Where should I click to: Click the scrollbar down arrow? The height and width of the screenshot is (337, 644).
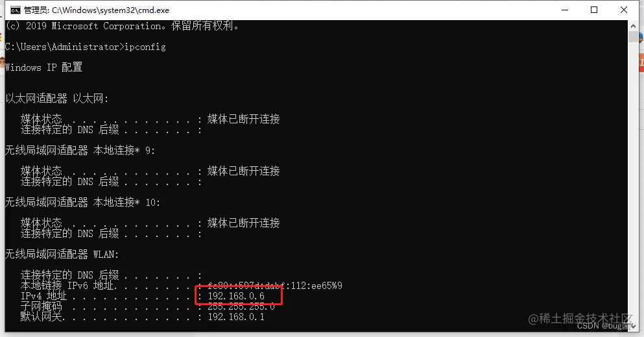coord(633,327)
